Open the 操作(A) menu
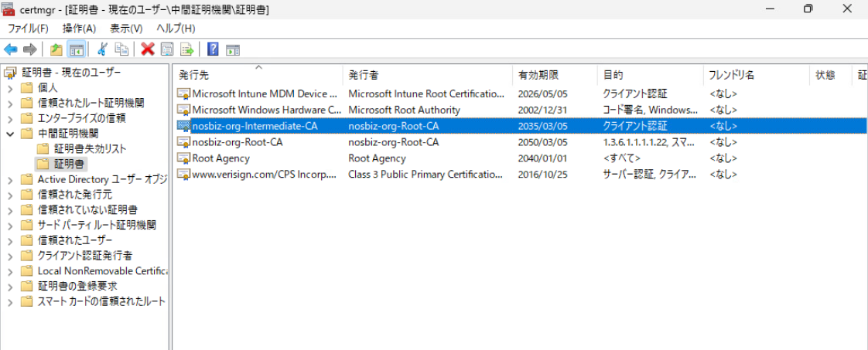This screenshot has height=350, width=868. (79, 28)
